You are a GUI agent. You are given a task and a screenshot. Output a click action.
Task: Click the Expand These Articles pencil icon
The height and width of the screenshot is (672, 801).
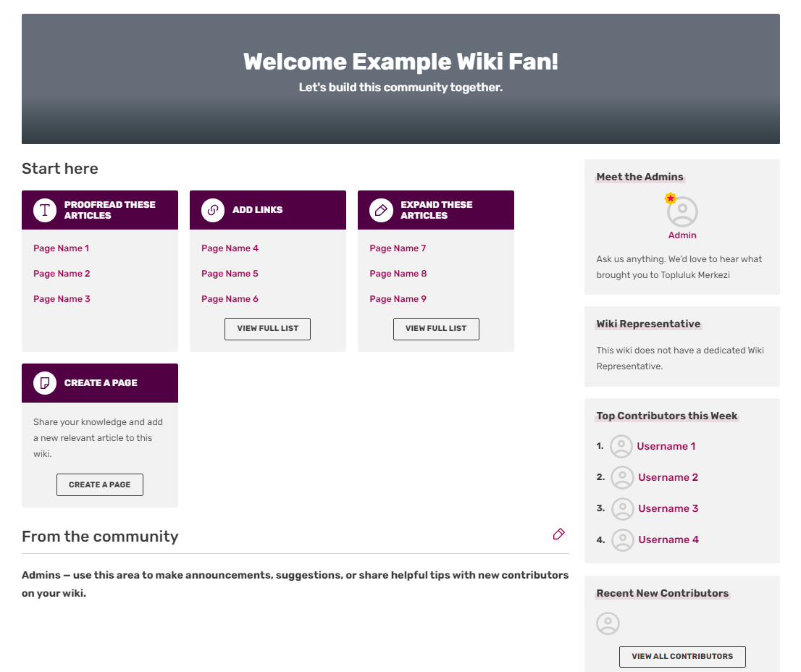[381, 210]
